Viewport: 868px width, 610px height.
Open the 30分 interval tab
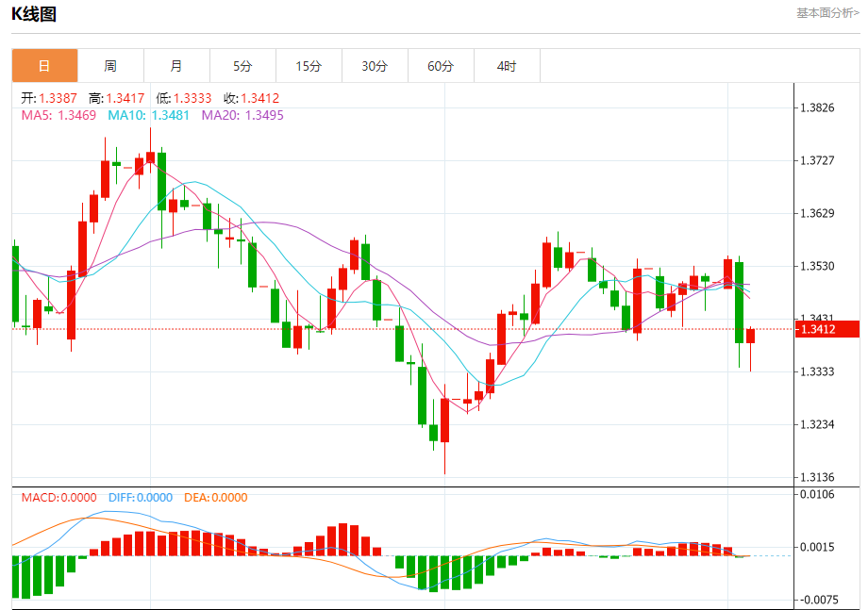375,66
